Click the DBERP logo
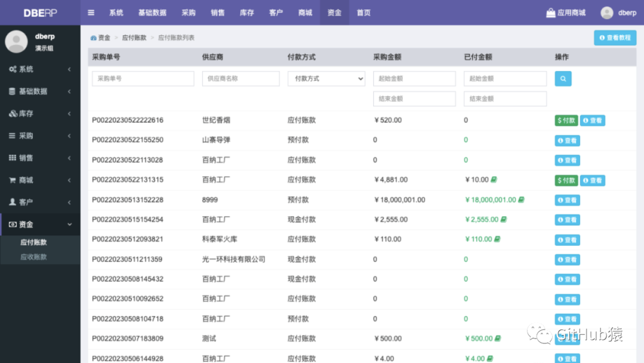Viewport: 644px width, 363px height. (41, 13)
